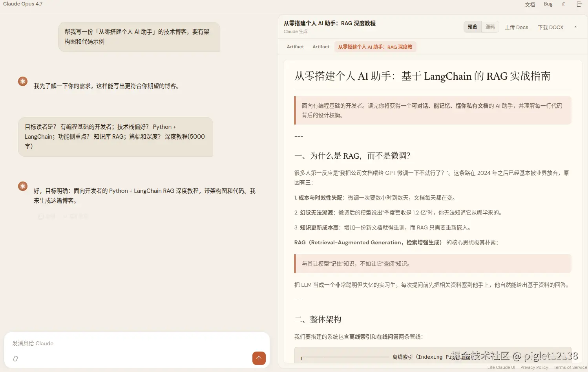Click Claude avatar beside '好，目标明确'
This screenshot has width=588, height=372.
tap(23, 186)
